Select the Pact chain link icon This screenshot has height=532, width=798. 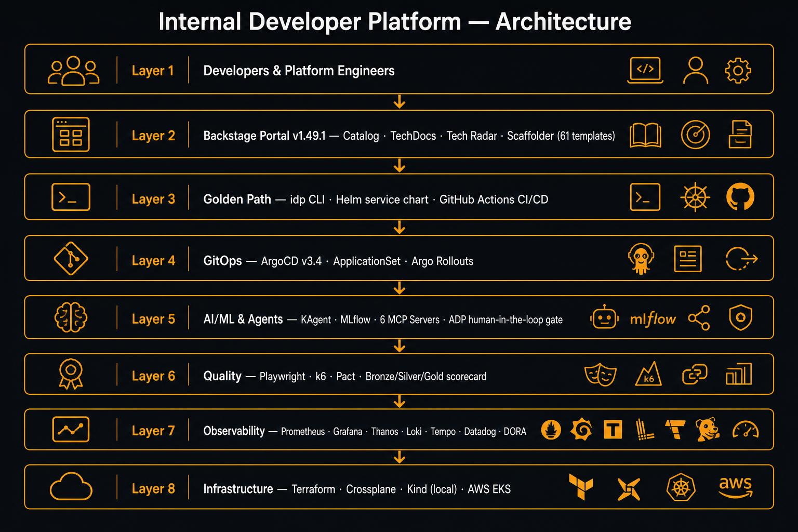click(695, 375)
